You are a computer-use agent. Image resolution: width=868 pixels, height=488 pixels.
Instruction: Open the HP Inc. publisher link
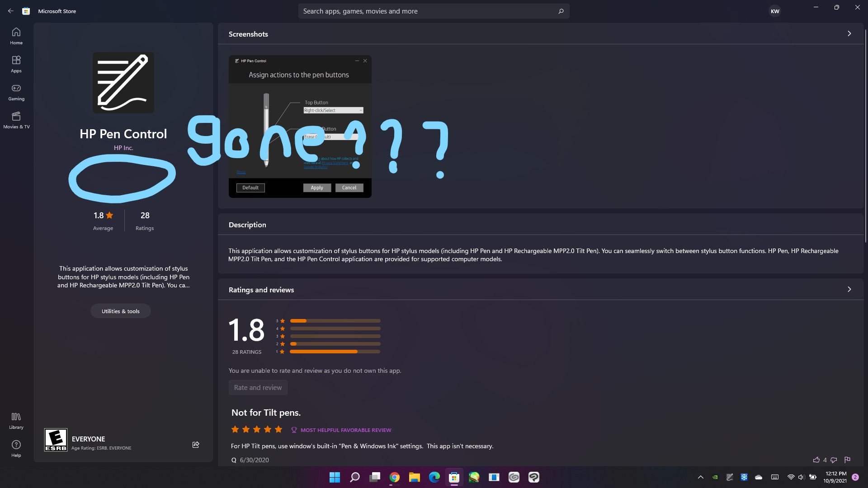(x=123, y=148)
